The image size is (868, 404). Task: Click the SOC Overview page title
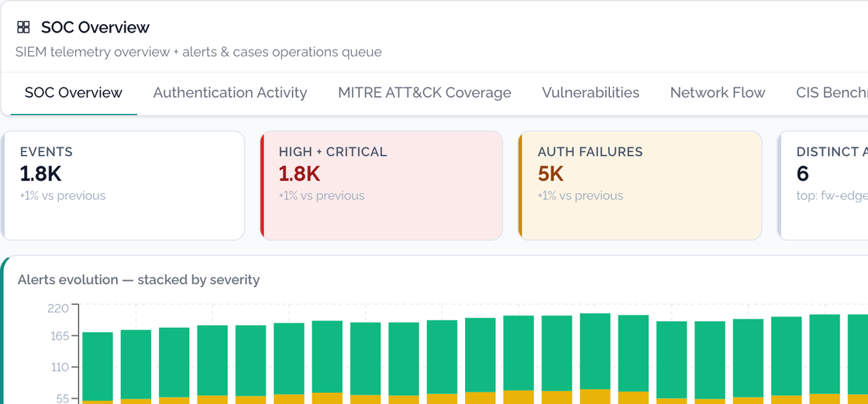pyautogui.click(x=95, y=27)
